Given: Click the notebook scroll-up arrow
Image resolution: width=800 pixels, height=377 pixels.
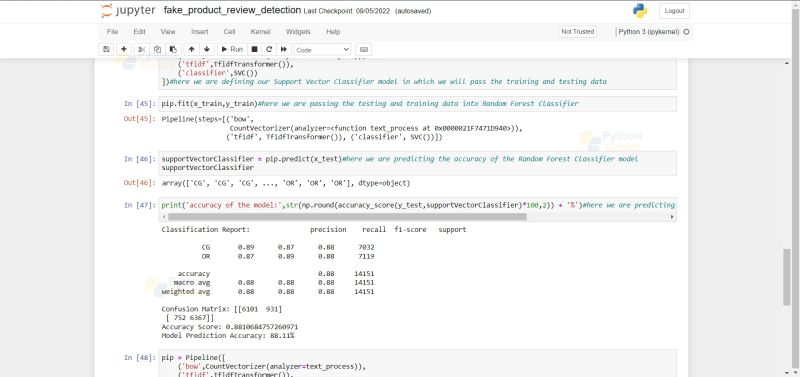Looking at the screenshot, I should [787, 62].
